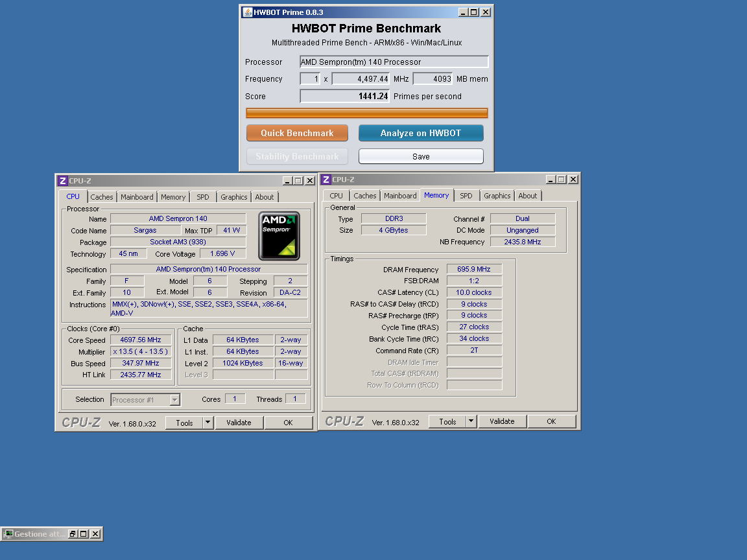
Task: Click the Core Voltage value 1.696 V
Action: (222, 254)
